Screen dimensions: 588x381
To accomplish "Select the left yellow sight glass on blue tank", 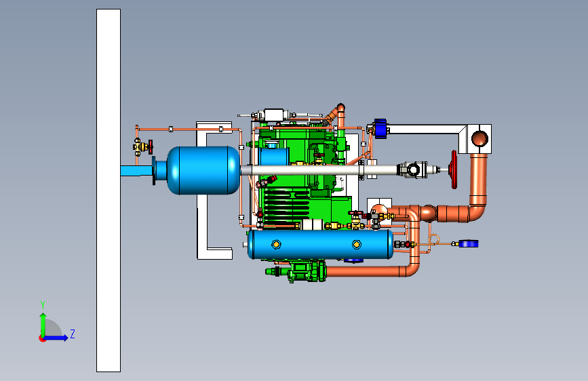I will (277, 245).
